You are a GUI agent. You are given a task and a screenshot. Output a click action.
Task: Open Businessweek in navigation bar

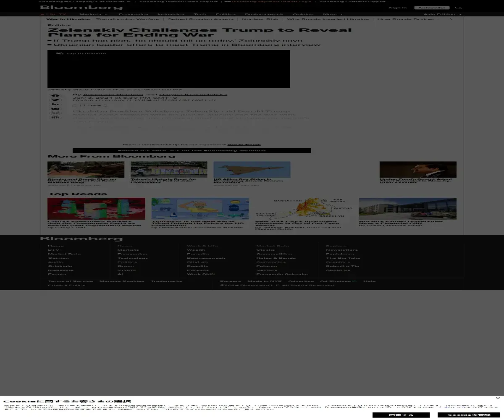tap(264, 14)
